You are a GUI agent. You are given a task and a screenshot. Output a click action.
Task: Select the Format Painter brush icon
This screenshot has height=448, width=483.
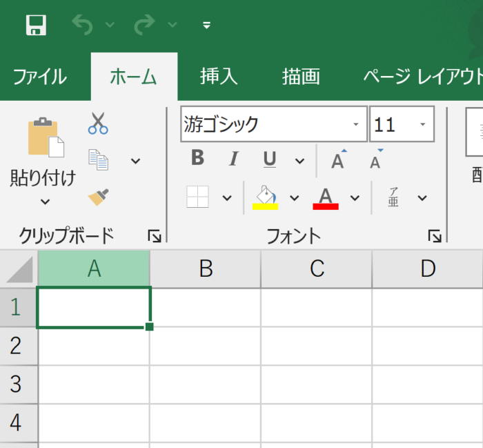click(98, 198)
